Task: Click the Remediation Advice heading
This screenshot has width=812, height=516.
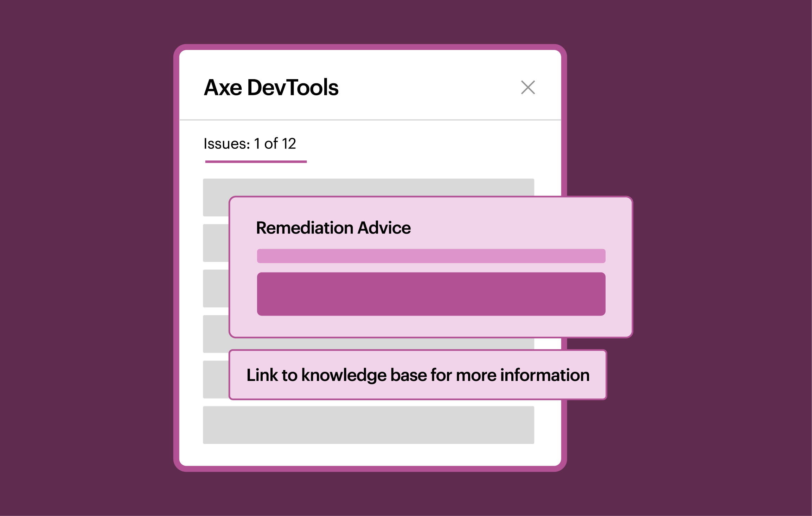Action: click(x=333, y=228)
